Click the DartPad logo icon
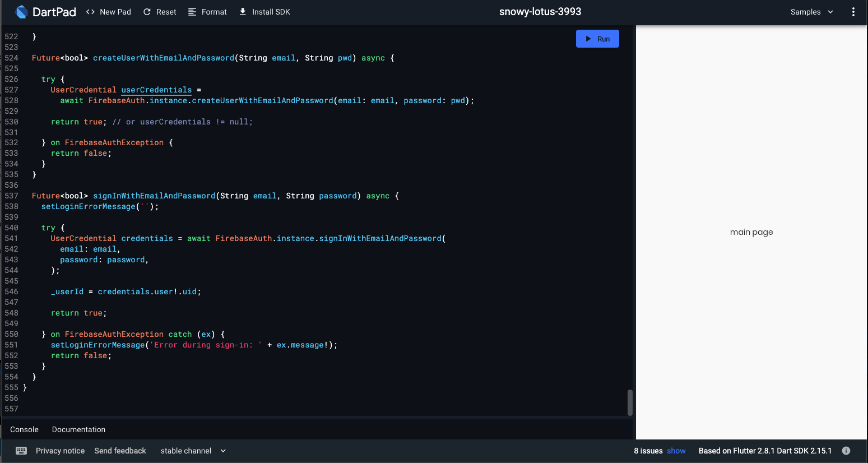868x463 pixels. [x=21, y=12]
